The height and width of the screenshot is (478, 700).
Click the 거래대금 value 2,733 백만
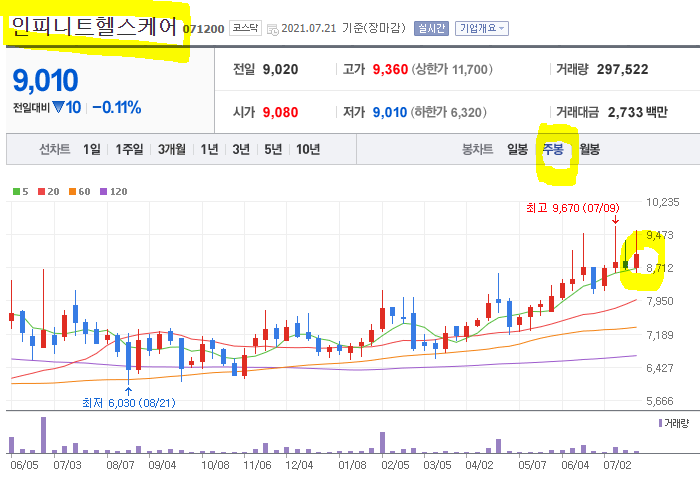[638, 112]
